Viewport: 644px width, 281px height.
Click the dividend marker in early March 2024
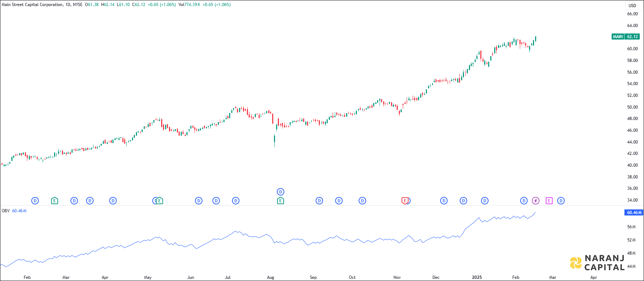(74, 201)
